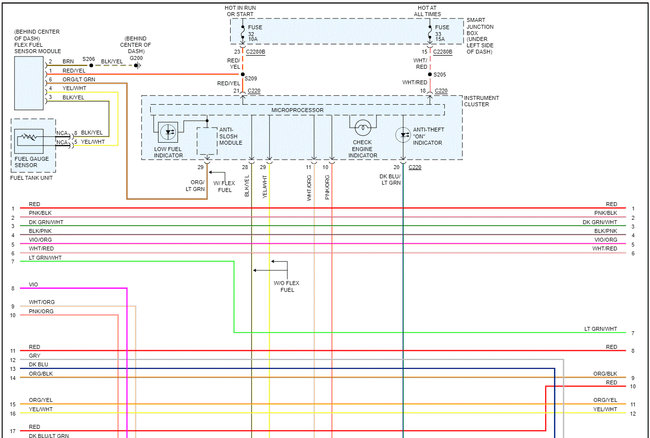Click the Check Engine Indicator lamp symbol
The image size is (650, 438).
pyautogui.click(x=363, y=128)
